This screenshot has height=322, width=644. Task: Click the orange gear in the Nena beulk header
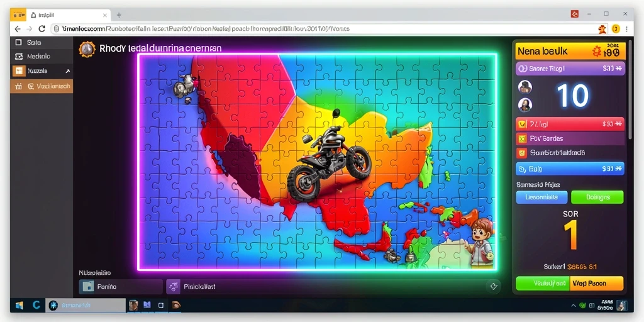[597, 52]
